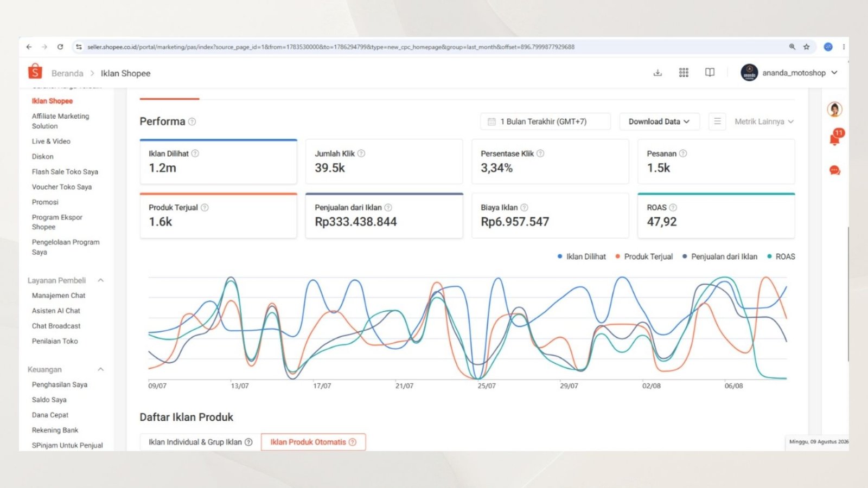Open the apps grid icon
This screenshot has width=868, height=488.
[684, 73]
